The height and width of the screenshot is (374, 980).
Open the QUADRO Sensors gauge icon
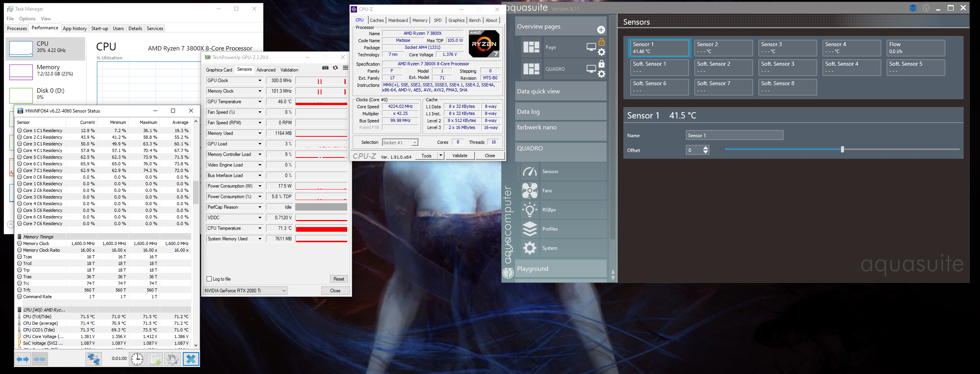click(x=530, y=171)
